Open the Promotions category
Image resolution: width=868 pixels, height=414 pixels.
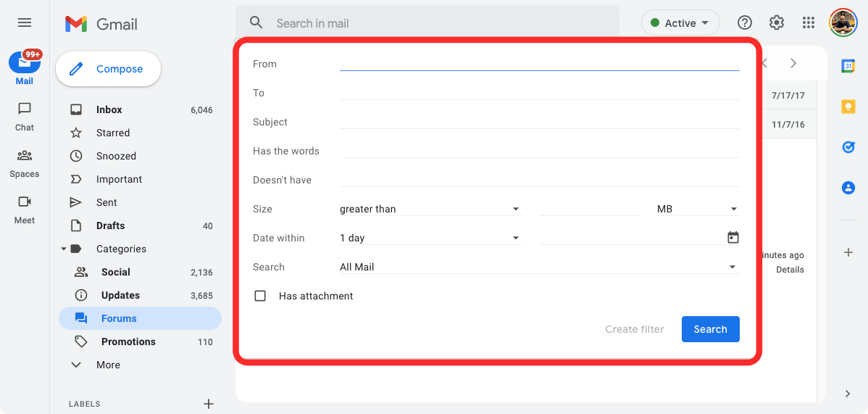click(x=128, y=341)
